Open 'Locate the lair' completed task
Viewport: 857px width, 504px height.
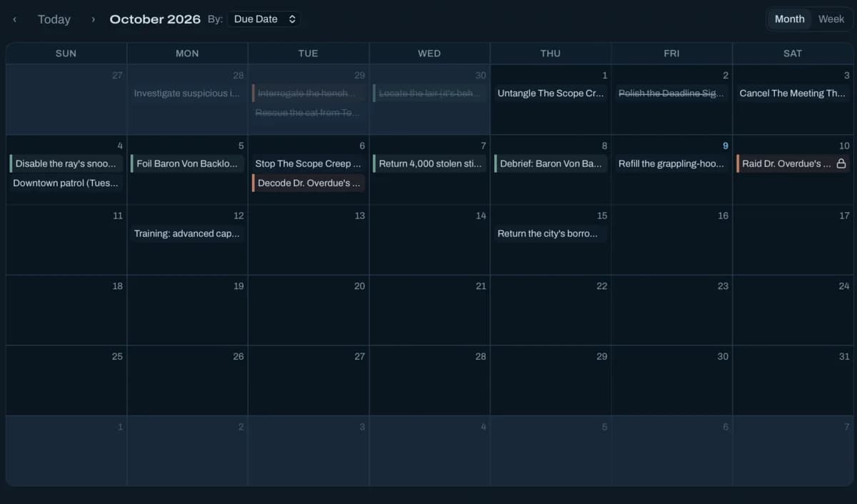429,94
